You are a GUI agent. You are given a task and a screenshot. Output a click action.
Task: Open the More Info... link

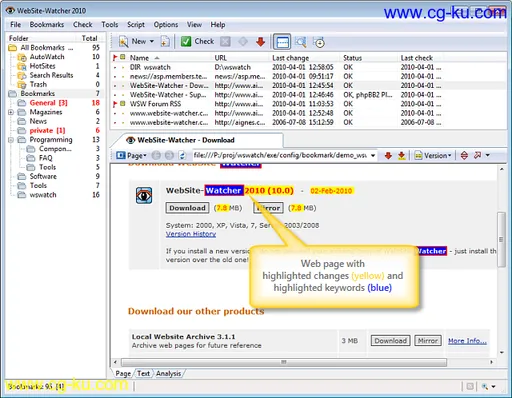point(467,341)
